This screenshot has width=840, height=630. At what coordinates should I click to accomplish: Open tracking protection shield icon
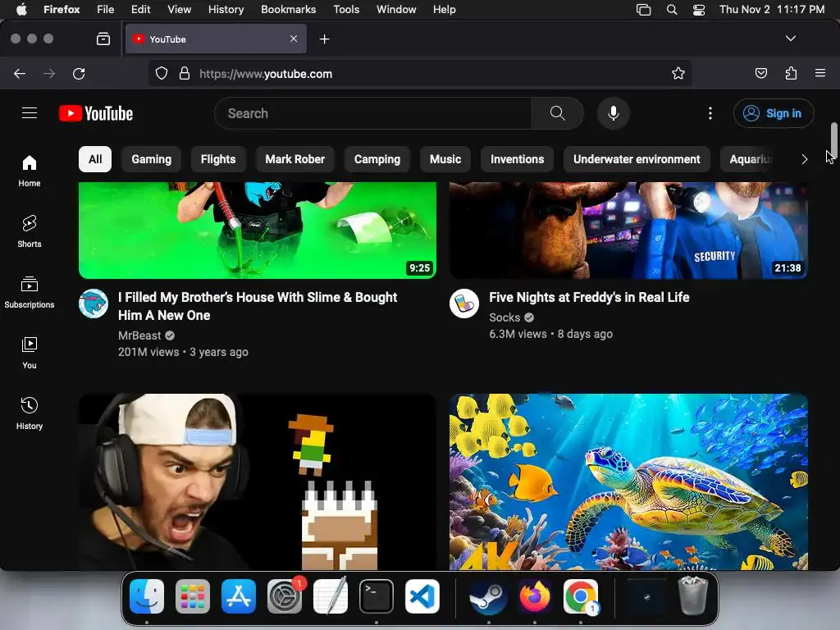click(162, 73)
